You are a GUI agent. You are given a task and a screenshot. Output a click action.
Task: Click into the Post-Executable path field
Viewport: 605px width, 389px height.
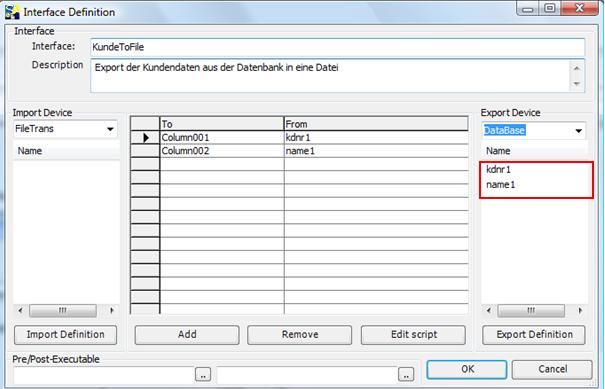pyautogui.click(x=308, y=374)
